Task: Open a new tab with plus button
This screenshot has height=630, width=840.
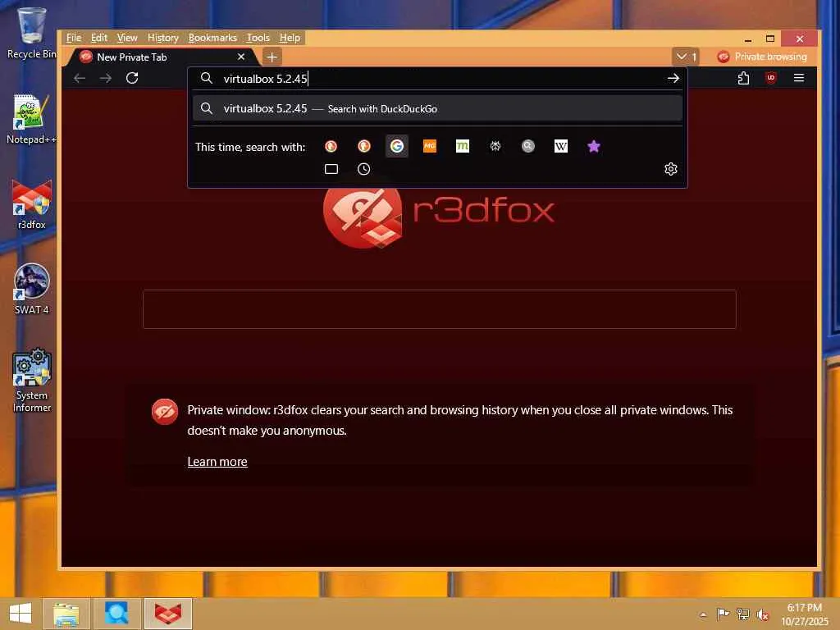Action: click(272, 57)
